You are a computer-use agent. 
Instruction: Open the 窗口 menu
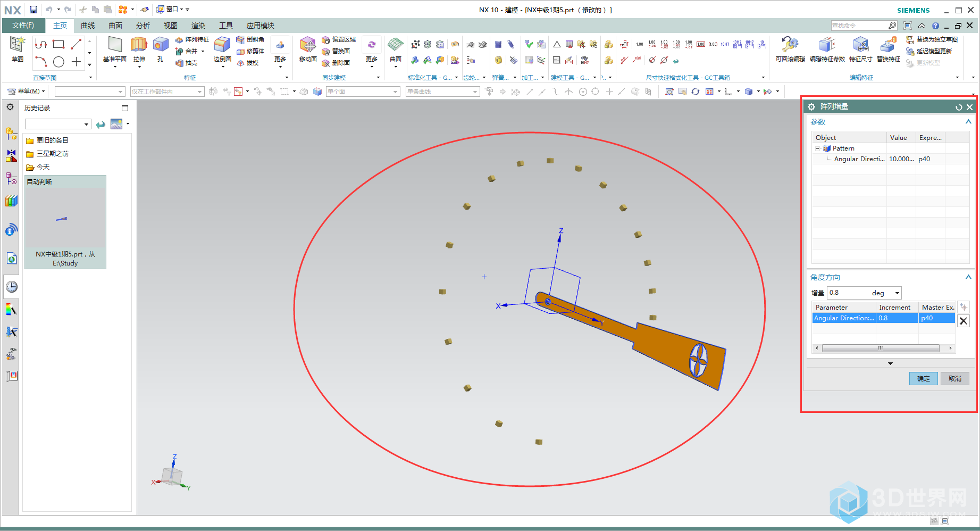[169, 10]
